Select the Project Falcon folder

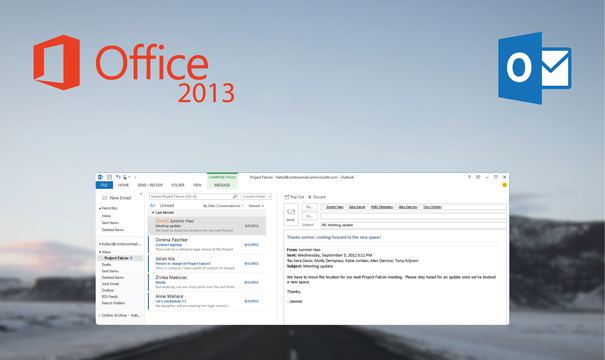tap(120, 258)
